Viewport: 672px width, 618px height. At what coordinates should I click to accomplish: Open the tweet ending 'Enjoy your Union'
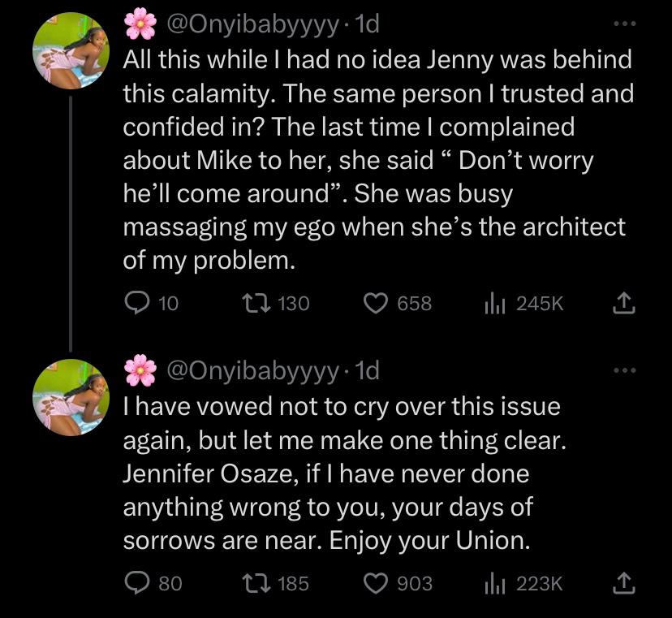[344, 473]
